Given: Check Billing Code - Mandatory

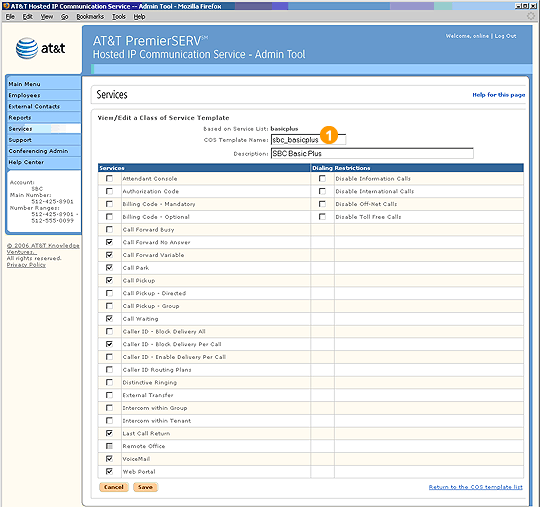Looking at the screenshot, I should 110,204.
